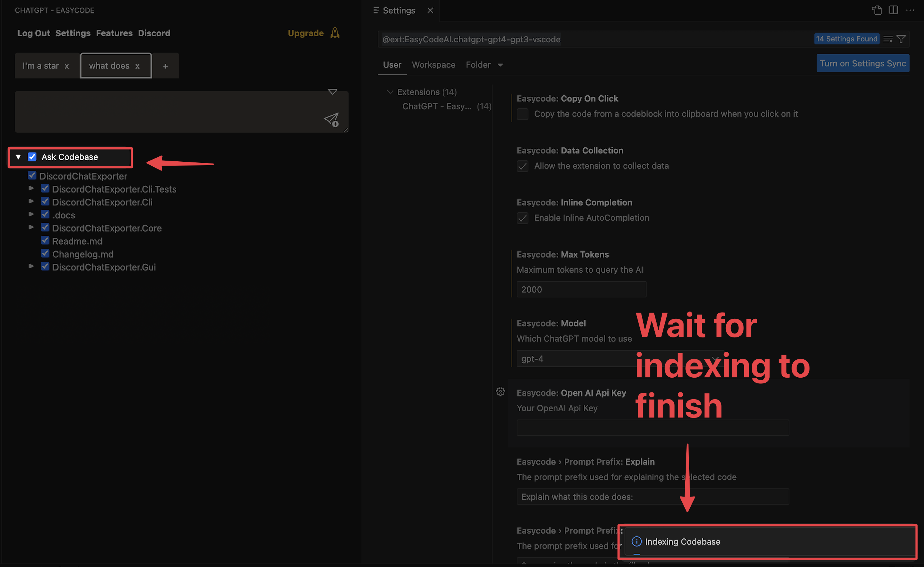
Task: Open the editor More Actions ellipsis
Action: pos(910,10)
